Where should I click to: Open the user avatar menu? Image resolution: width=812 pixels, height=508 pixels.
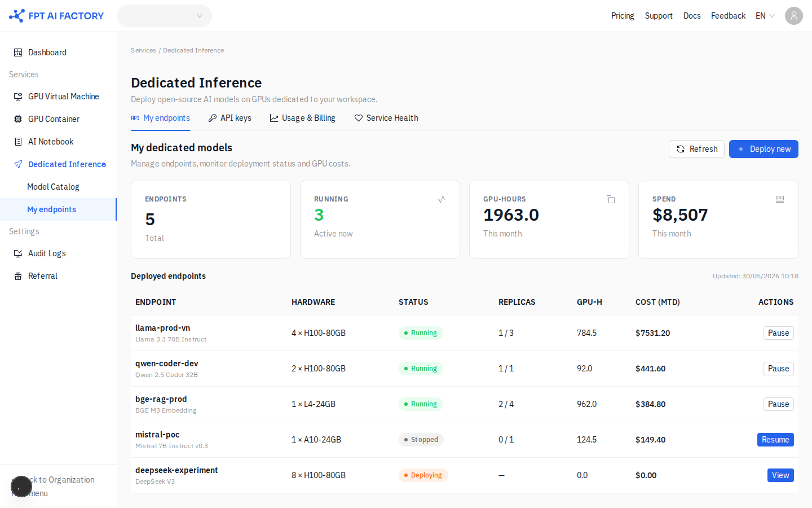[x=794, y=16]
